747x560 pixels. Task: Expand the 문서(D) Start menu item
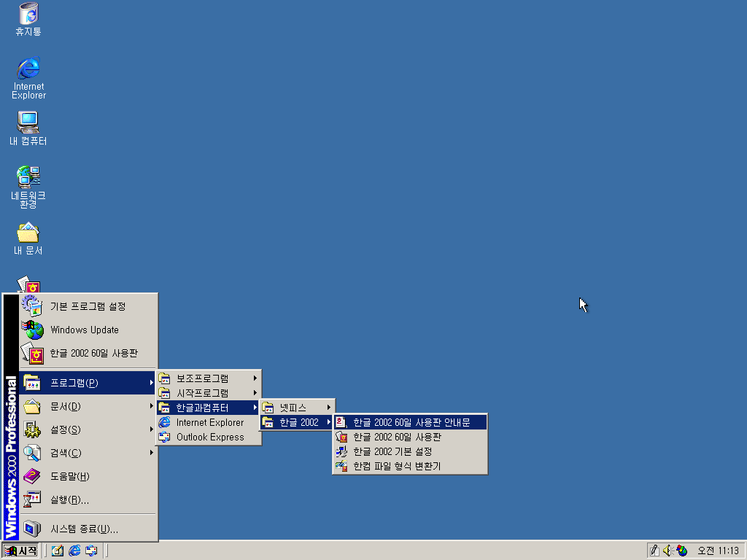(88, 406)
